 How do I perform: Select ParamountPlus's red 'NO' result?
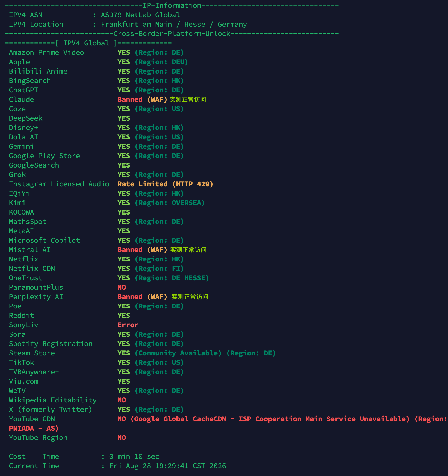[122, 287]
